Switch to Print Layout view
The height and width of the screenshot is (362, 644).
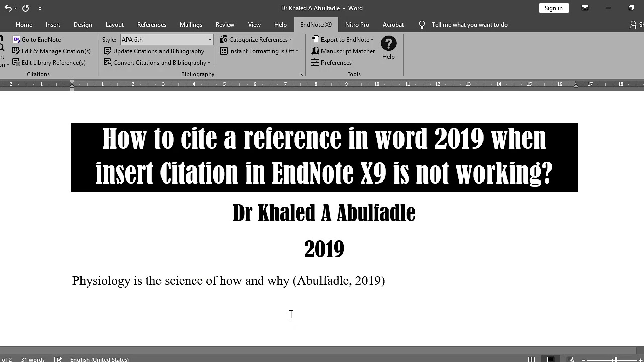point(551,359)
